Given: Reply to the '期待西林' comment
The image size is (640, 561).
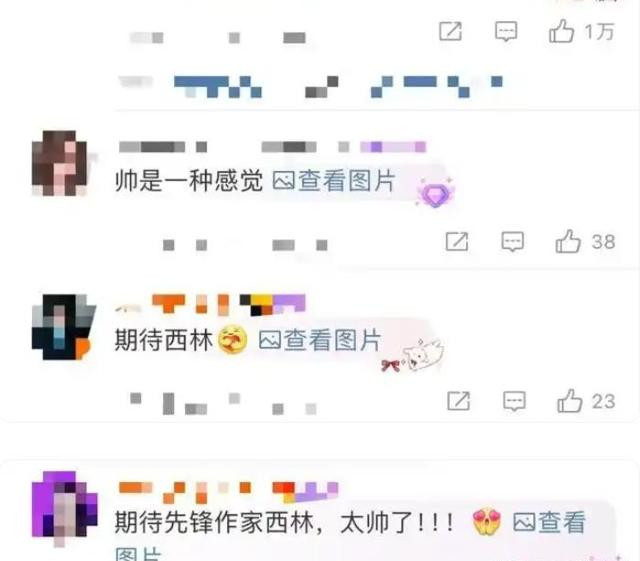Looking at the screenshot, I should pos(514,401).
